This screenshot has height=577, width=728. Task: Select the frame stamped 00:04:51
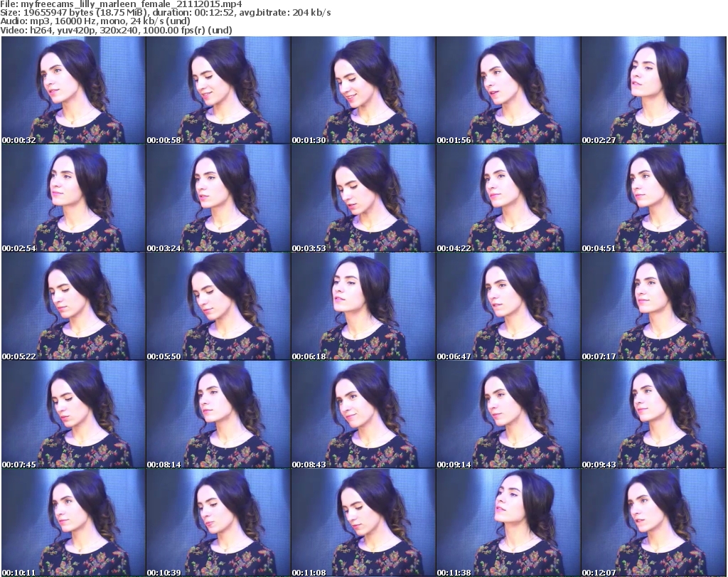pyautogui.click(x=653, y=198)
